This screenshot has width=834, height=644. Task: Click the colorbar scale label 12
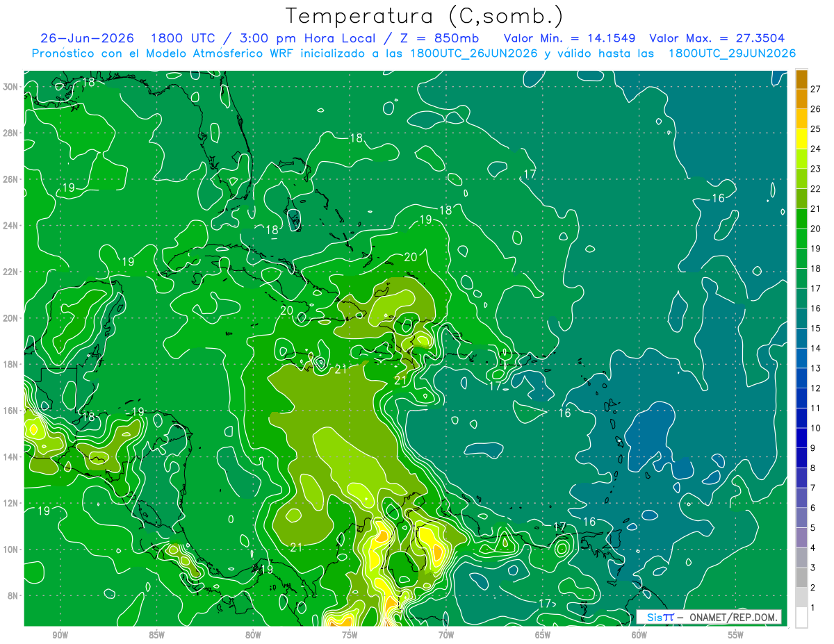(x=815, y=388)
